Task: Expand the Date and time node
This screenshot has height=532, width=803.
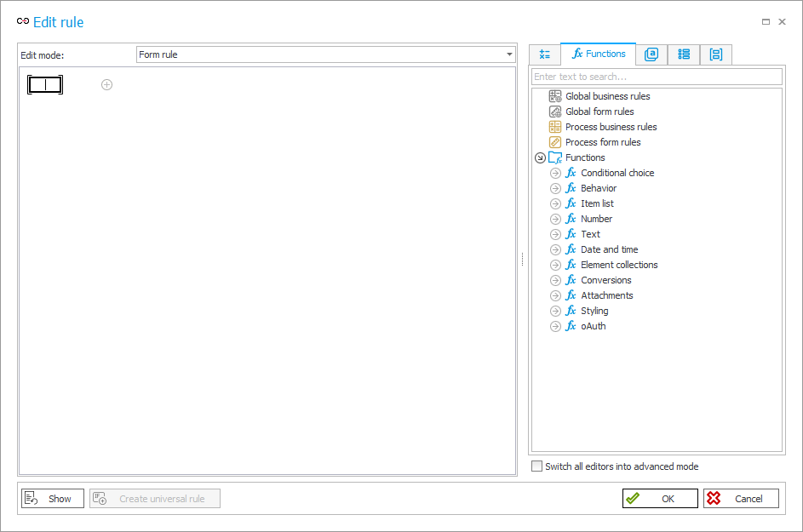Action: tap(555, 250)
